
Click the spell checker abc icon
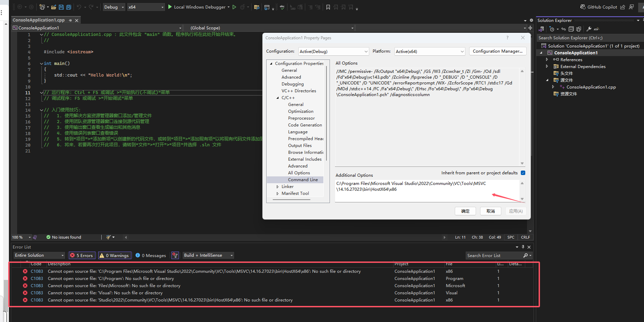pyautogui.click(x=282, y=7)
